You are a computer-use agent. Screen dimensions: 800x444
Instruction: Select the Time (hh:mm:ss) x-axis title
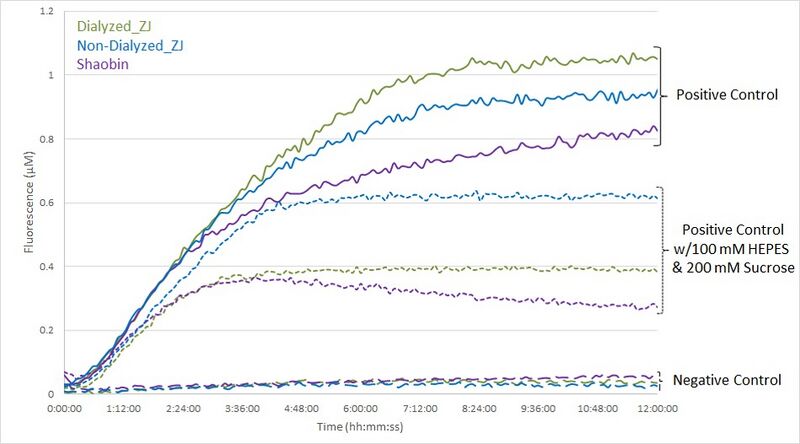pyautogui.click(x=361, y=427)
